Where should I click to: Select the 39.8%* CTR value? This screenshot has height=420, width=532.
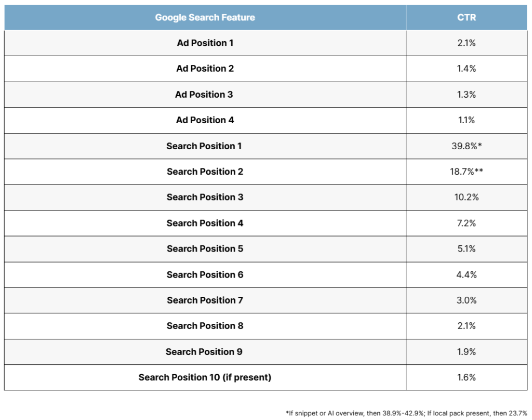467,146
